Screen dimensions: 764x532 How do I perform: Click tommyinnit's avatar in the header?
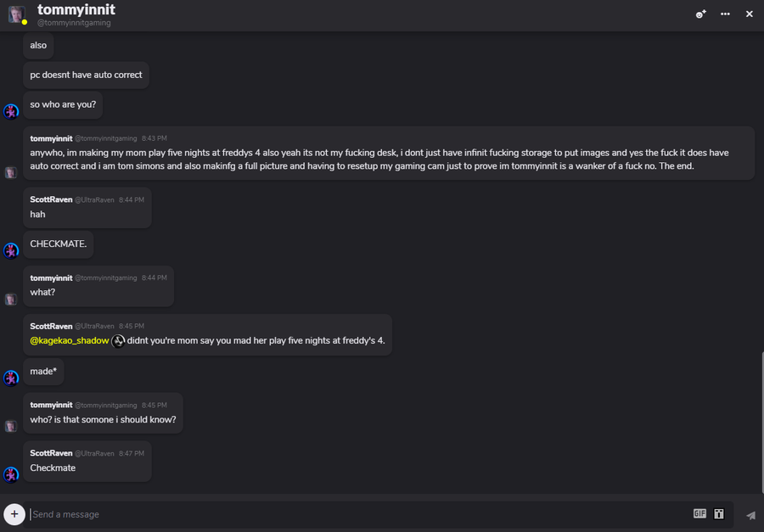[x=16, y=14]
